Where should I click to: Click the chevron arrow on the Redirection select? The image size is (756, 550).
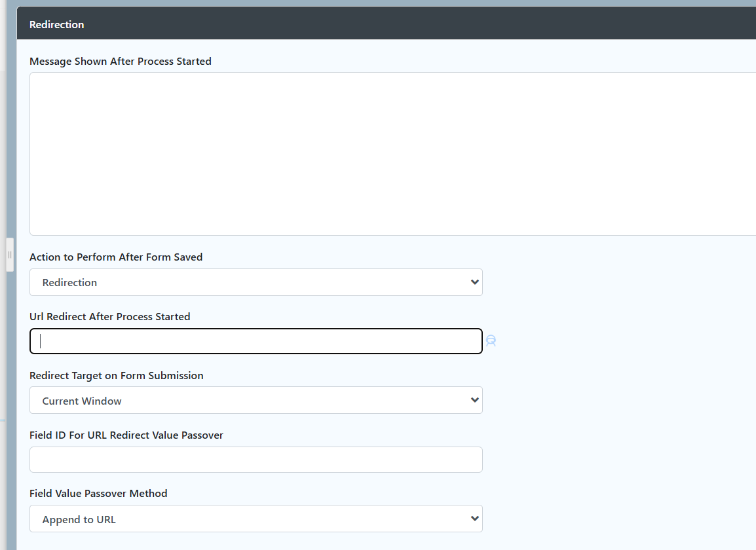[x=475, y=282]
